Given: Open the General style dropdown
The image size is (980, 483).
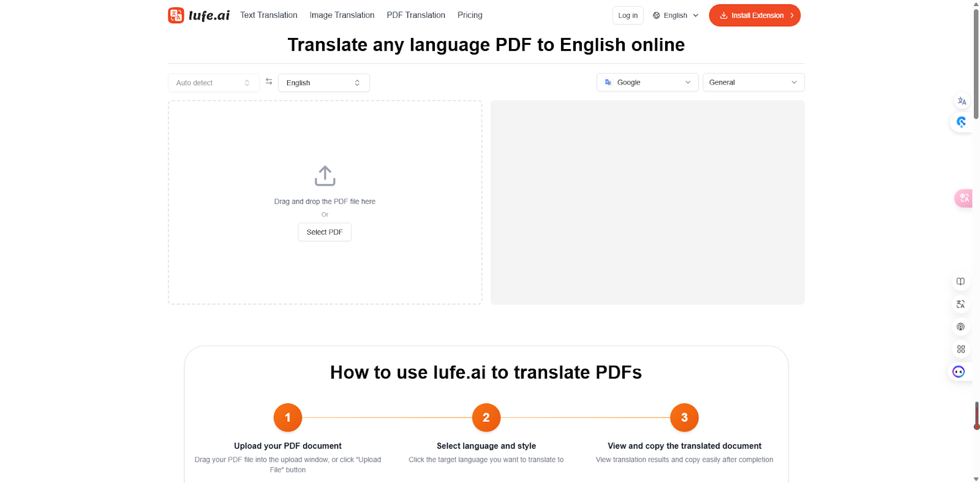Looking at the screenshot, I should 753,82.
